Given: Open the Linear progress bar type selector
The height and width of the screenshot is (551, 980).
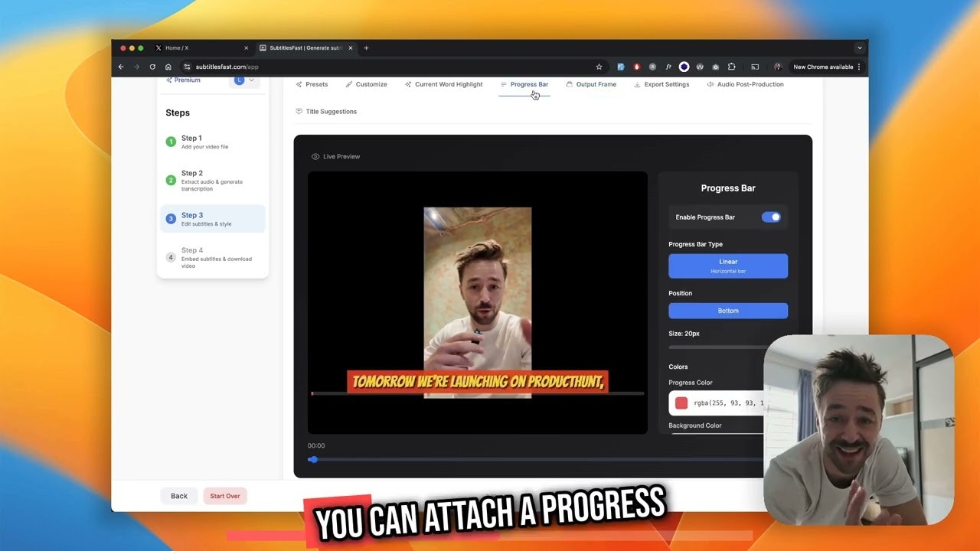Looking at the screenshot, I should (727, 266).
